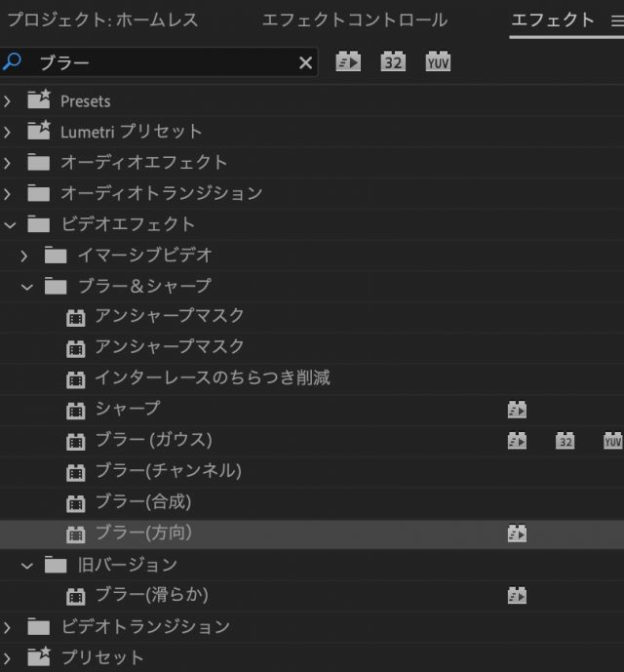This screenshot has width=624, height=672.
Task: Click the ブラー(方向) effect icon
Action: [75, 534]
